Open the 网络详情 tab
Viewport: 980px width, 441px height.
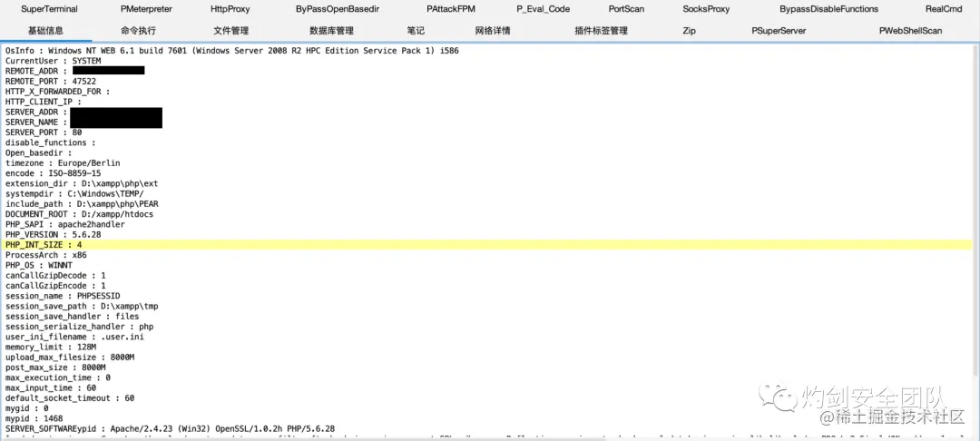(x=493, y=31)
